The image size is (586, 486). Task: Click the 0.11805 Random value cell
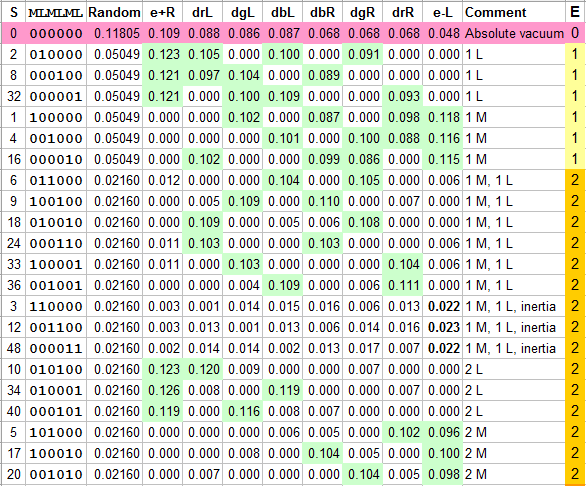tap(114, 33)
